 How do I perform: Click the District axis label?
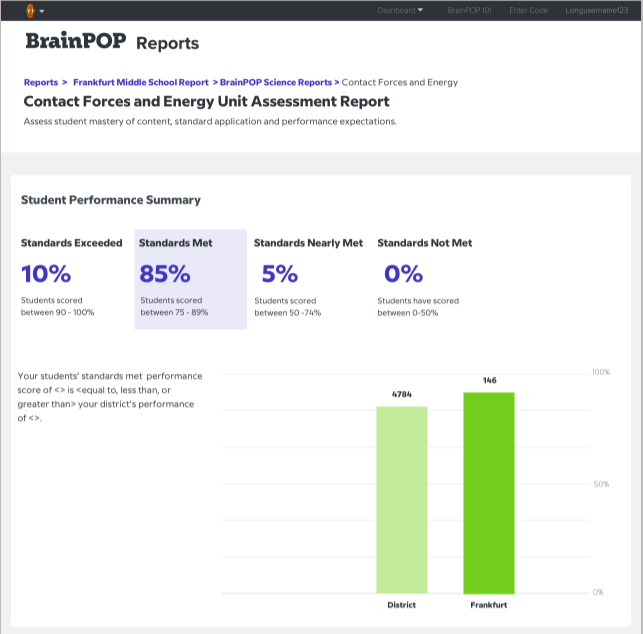[x=402, y=605]
